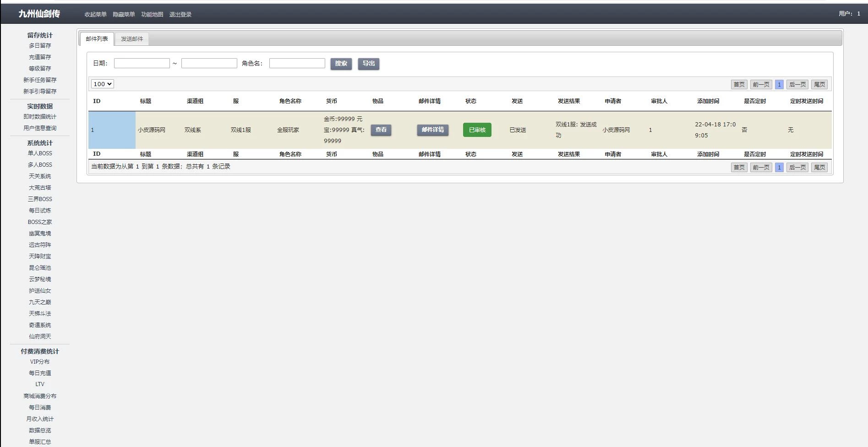This screenshot has width=868, height=447.
Task: Open 邮件详情 for the mail row
Action: tap(432, 130)
